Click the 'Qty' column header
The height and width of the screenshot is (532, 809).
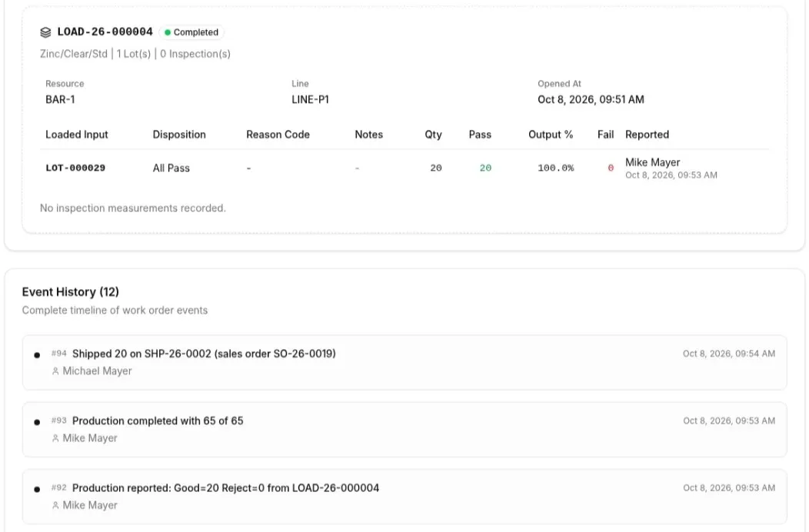coord(434,135)
